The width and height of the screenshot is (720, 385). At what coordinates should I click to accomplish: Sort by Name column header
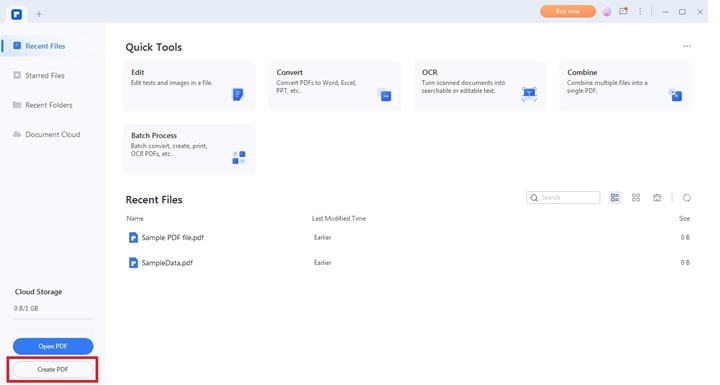135,219
